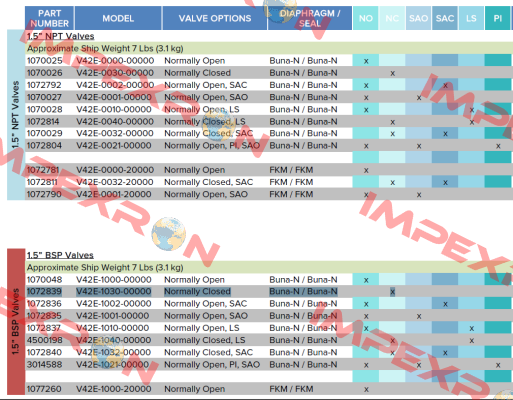The width and height of the screenshot is (513, 400).
Task: Click the x in NC column for 1072839
Action: 392,292
